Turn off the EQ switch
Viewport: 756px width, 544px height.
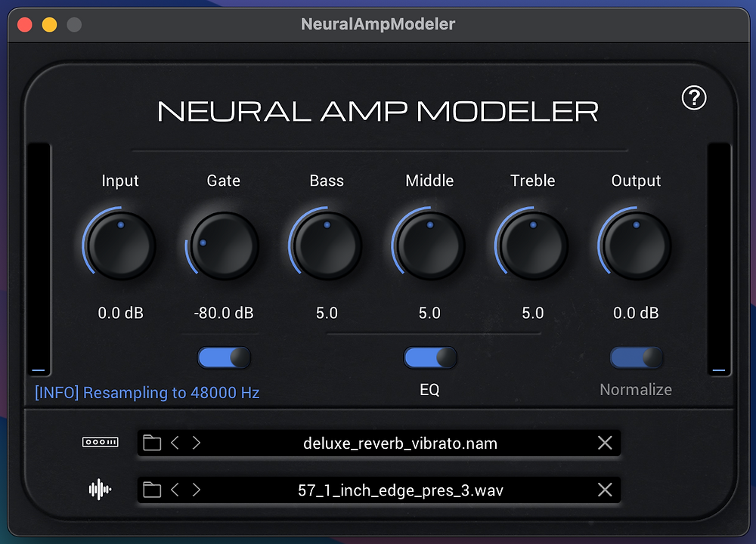429,357
